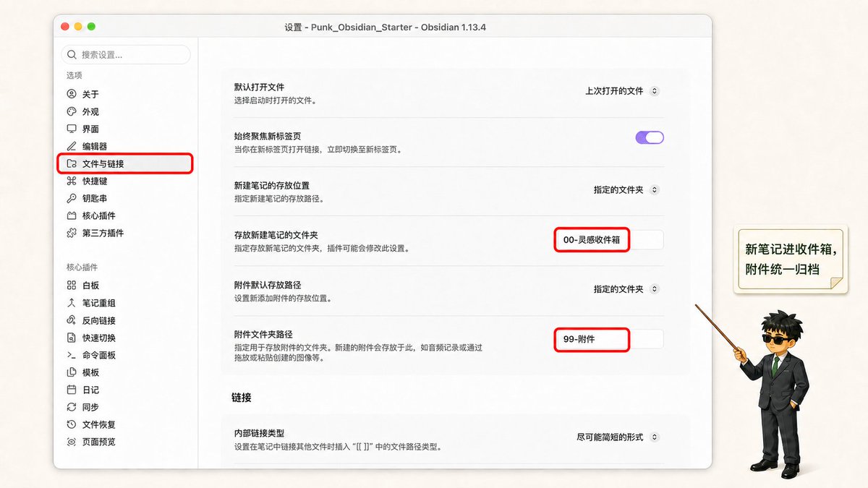
Task: Open the 核心插件 settings tab
Action: 126,215
